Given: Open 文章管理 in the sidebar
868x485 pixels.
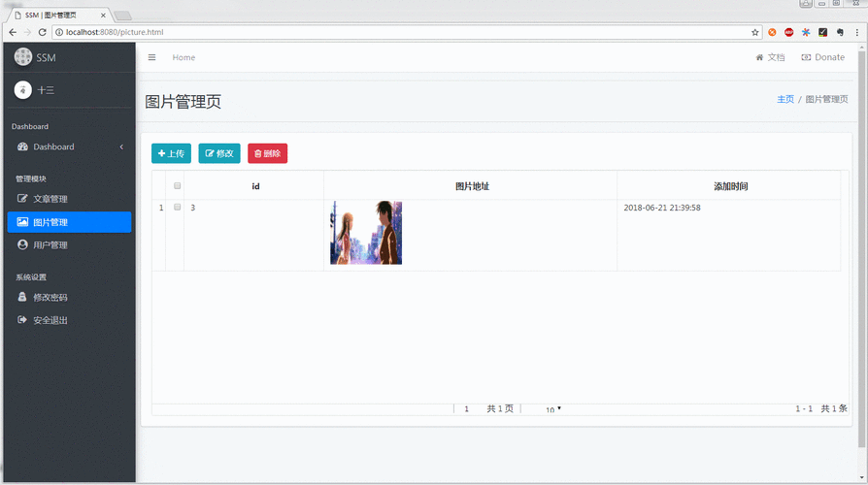Looking at the screenshot, I should pos(50,199).
